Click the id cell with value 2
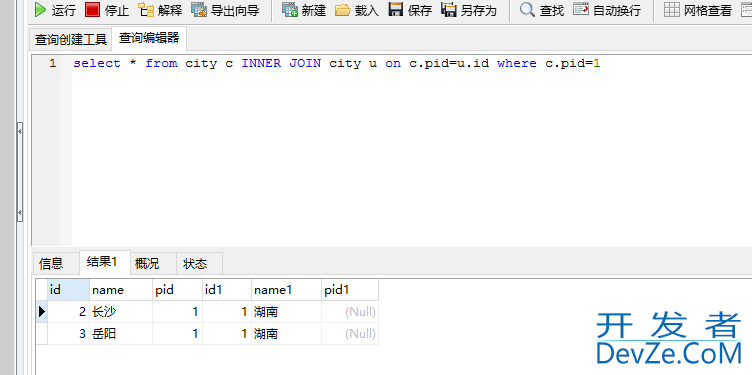 [68, 312]
